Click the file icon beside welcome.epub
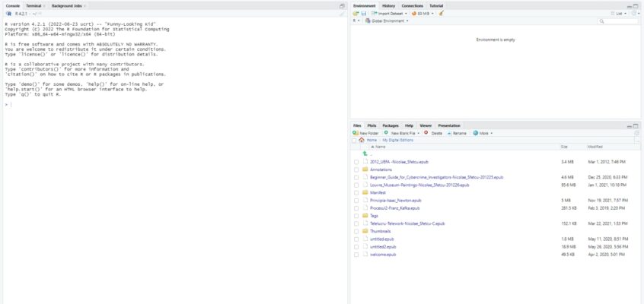This screenshot has height=304, width=644. click(365, 255)
